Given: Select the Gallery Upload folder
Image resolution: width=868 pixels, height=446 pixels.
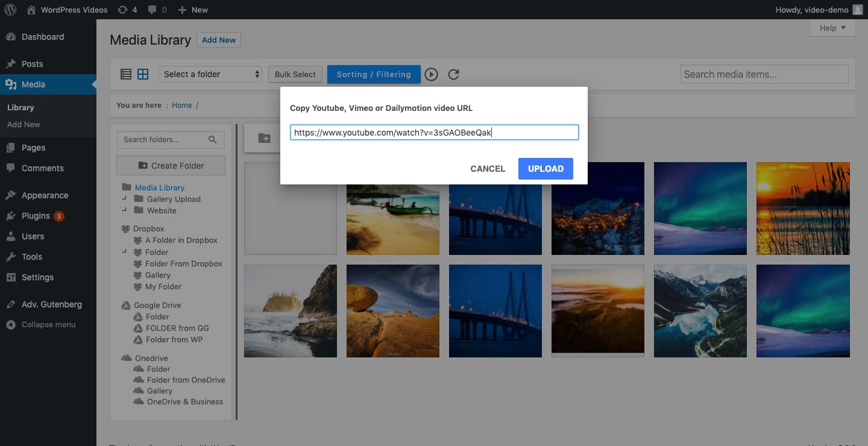Looking at the screenshot, I should pyautogui.click(x=173, y=199).
